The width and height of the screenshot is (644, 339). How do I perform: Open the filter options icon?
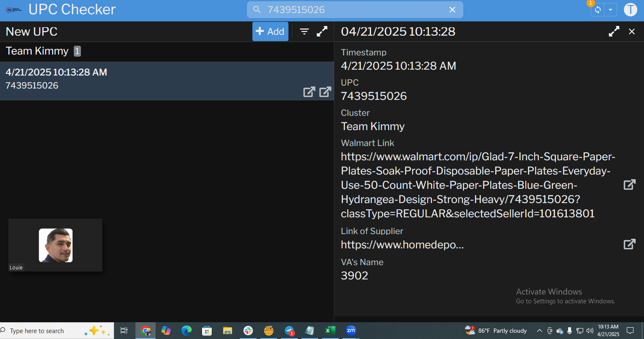click(x=304, y=31)
